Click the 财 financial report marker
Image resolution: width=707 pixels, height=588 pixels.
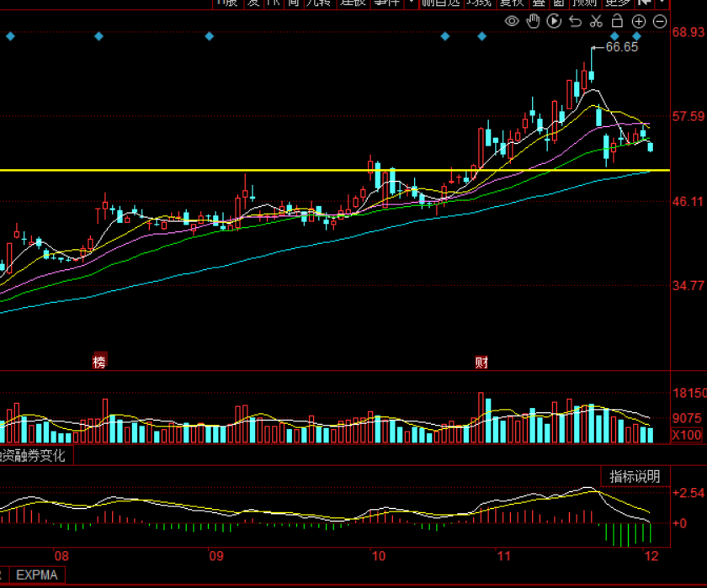[481, 362]
